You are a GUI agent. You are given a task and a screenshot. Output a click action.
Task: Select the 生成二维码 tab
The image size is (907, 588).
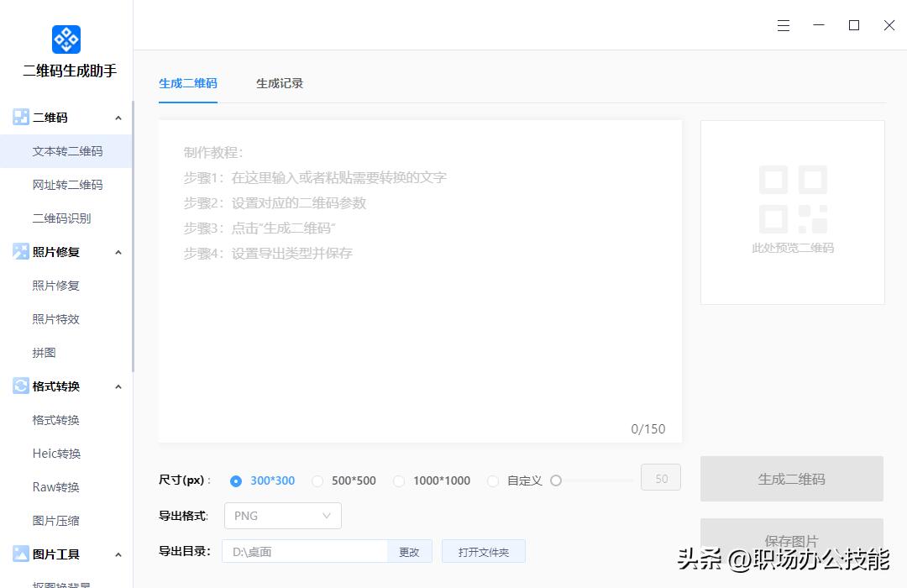188,83
